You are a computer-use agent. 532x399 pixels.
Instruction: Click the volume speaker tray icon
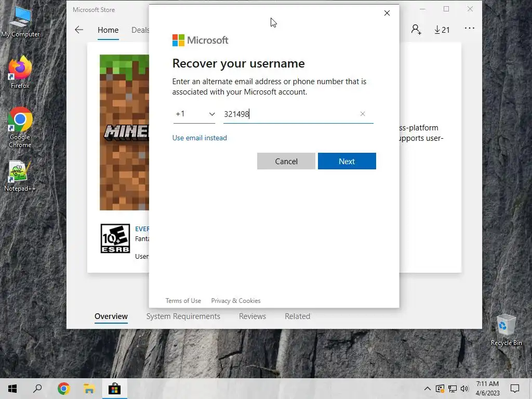click(464, 389)
